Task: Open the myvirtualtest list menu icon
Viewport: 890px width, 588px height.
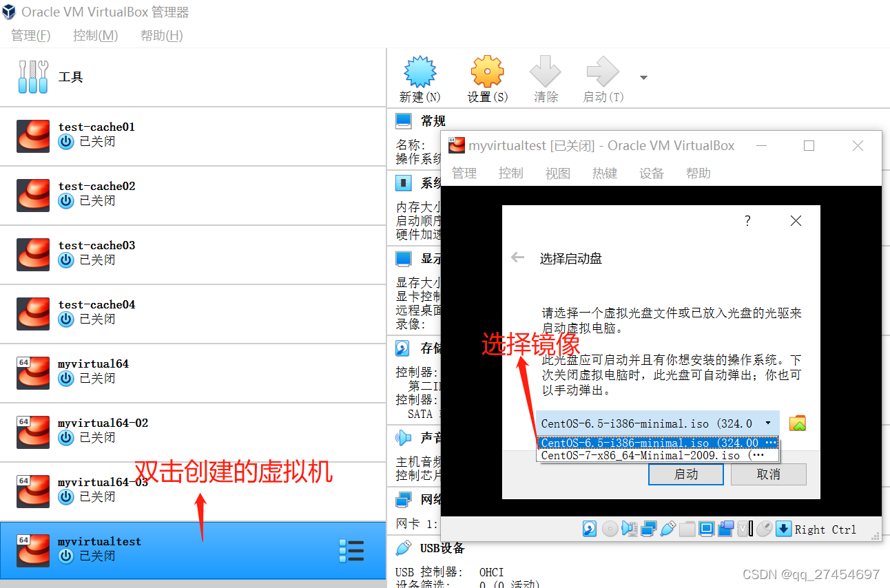Action: click(x=351, y=551)
